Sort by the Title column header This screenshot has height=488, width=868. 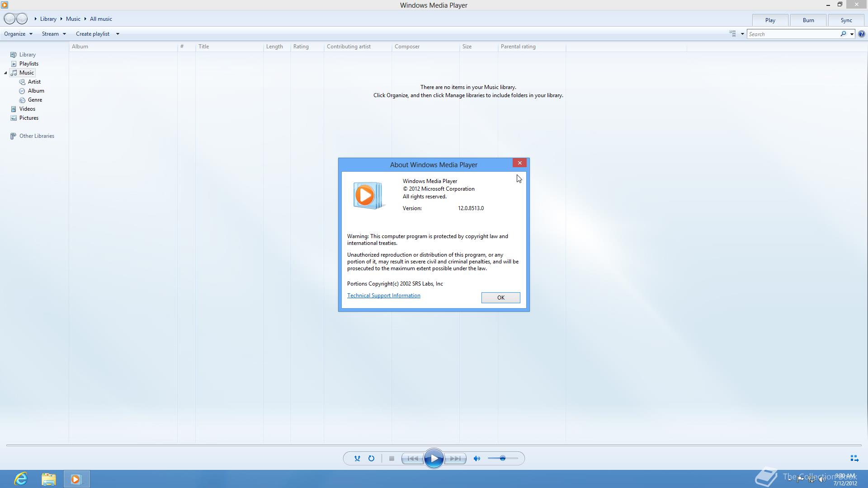230,47
